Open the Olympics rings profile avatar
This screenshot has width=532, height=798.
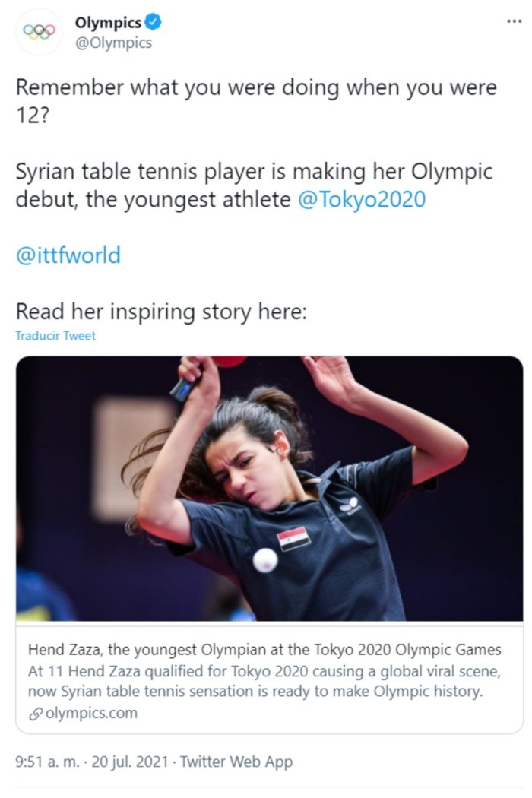click(40, 32)
